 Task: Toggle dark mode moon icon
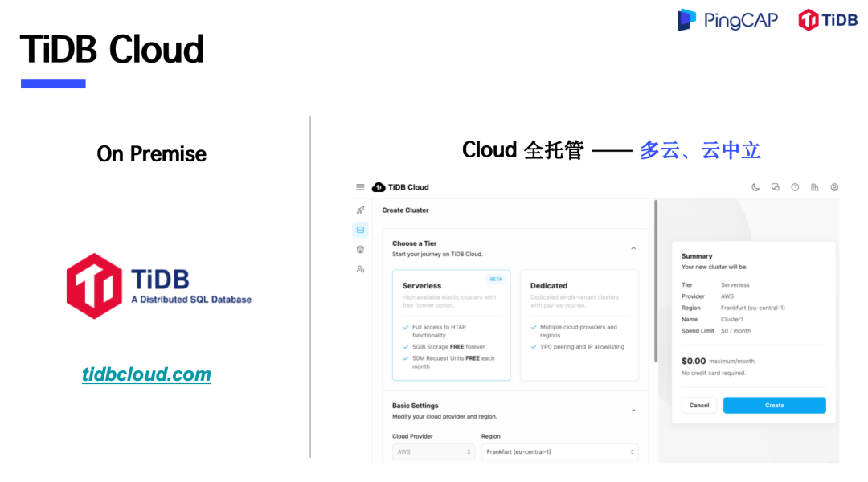click(x=755, y=187)
